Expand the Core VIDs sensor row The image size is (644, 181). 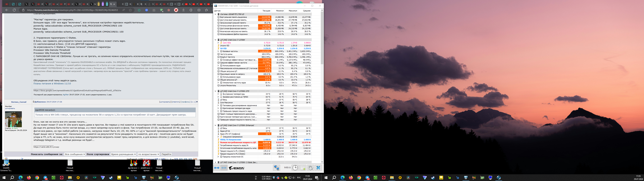point(218,43)
